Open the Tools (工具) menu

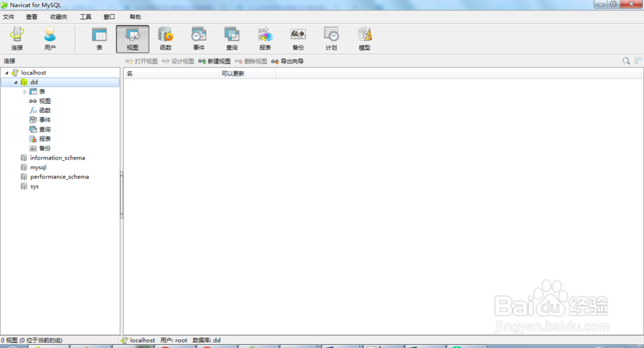86,17
